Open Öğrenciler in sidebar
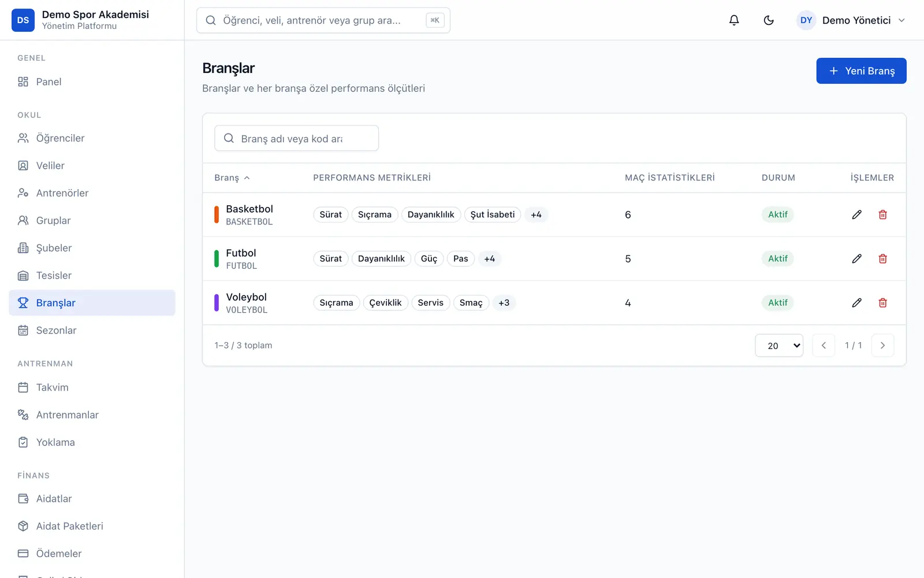Screen dimensions: 924x578 coord(92,138)
